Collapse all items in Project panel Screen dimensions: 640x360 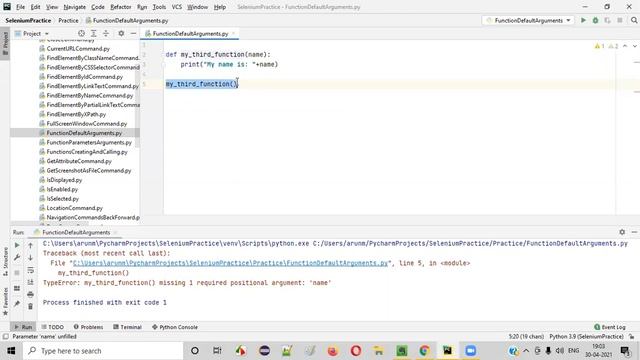coord(106,33)
